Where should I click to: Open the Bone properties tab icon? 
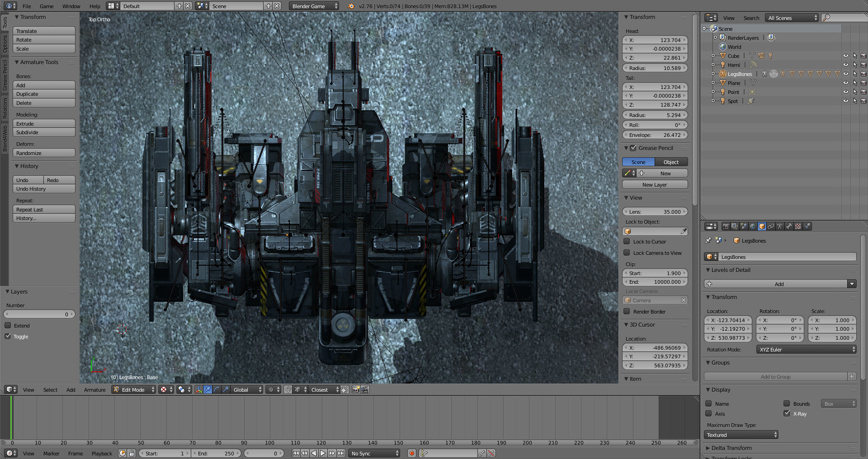[x=789, y=226]
